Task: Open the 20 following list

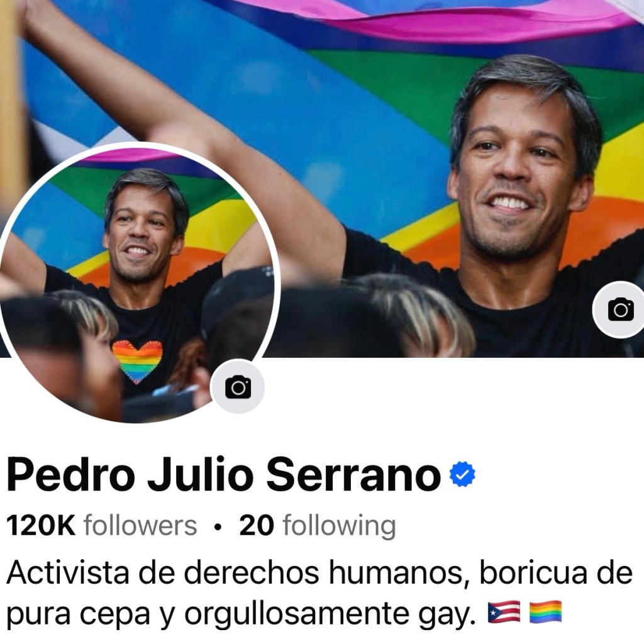Action: tap(318, 525)
